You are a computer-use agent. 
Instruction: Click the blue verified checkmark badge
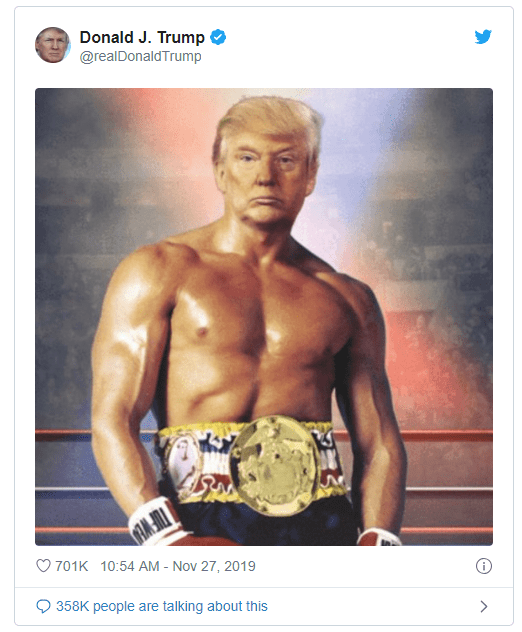[218, 37]
